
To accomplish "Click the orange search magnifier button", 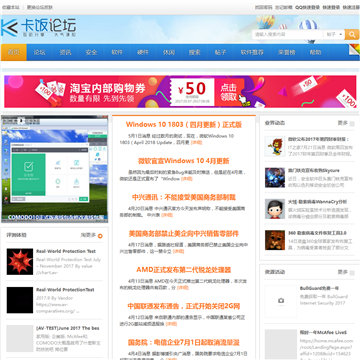I will tap(352, 34).
